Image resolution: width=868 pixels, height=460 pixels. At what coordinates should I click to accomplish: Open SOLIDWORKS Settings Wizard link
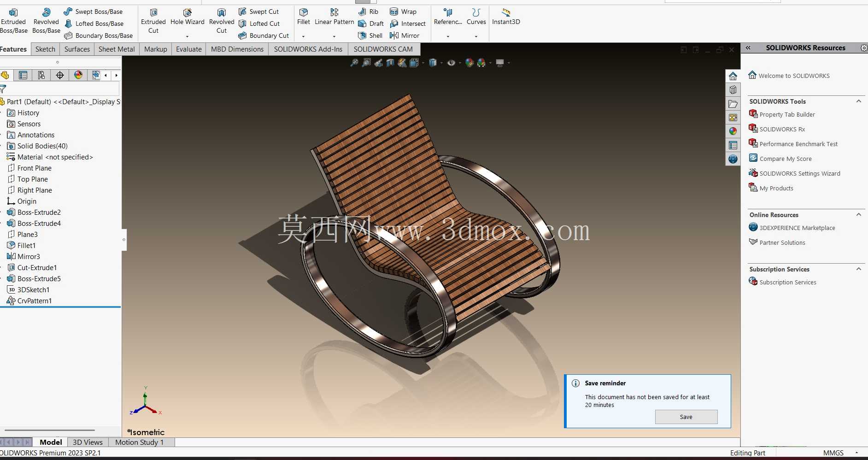pyautogui.click(x=795, y=173)
